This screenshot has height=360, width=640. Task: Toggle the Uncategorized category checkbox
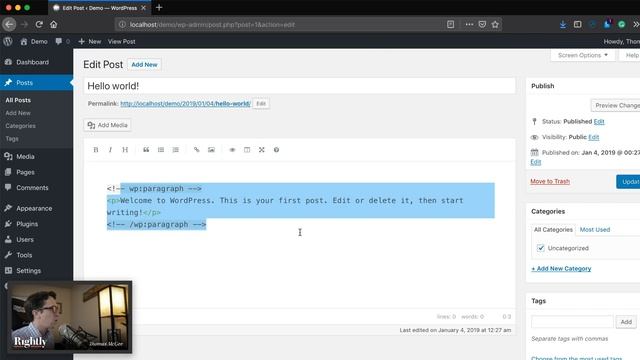[541, 248]
